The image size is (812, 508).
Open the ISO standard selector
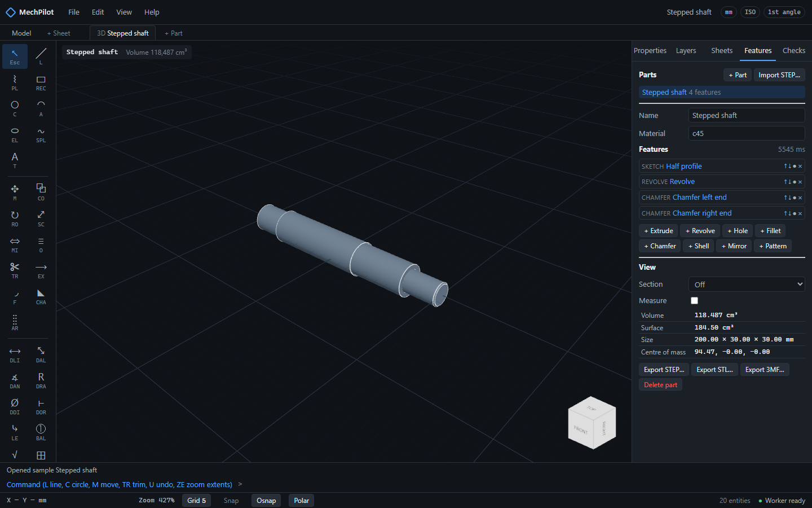click(x=750, y=12)
